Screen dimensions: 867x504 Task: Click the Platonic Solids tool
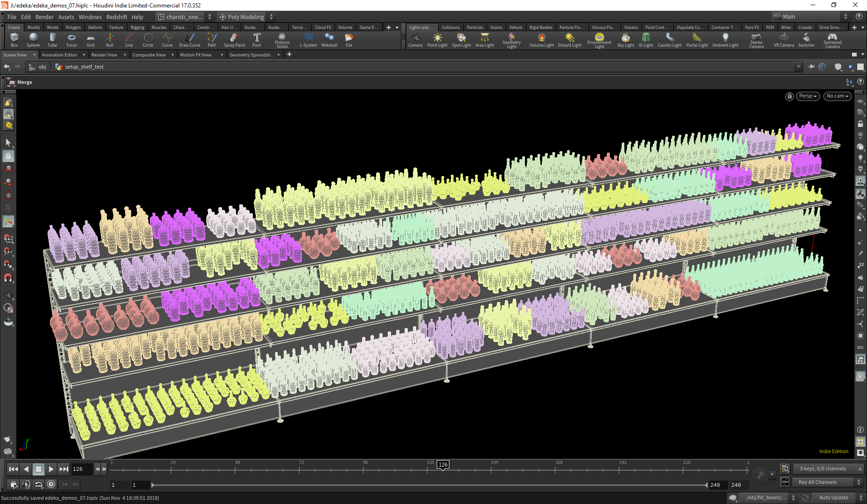pos(282,40)
